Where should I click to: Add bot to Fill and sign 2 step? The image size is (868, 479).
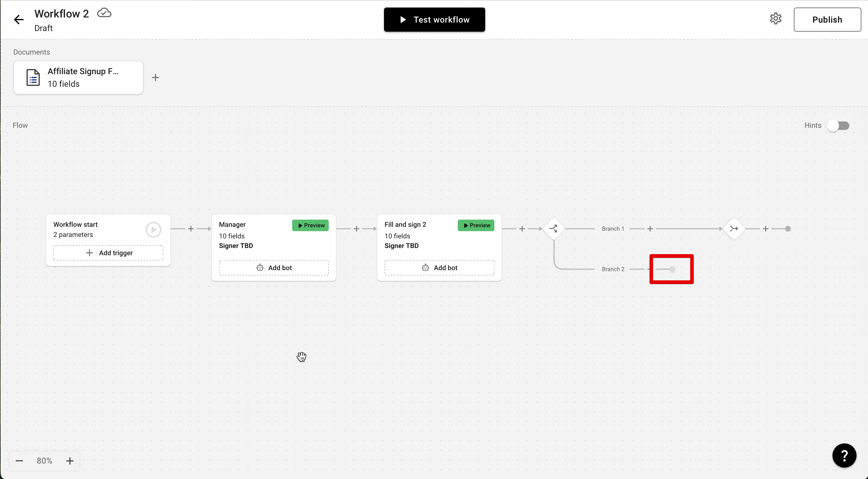pos(439,268)
